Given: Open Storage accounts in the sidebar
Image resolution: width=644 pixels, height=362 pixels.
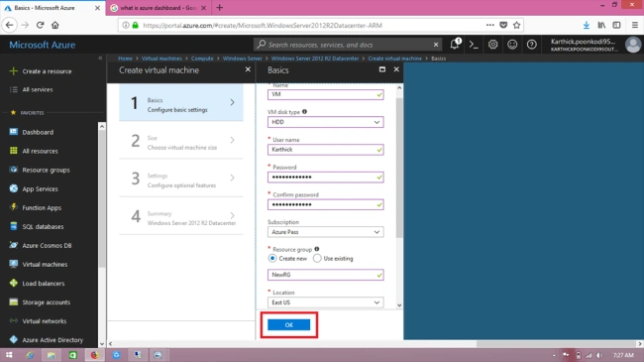Looking at the screenshot, I should [x=46, y=302].
